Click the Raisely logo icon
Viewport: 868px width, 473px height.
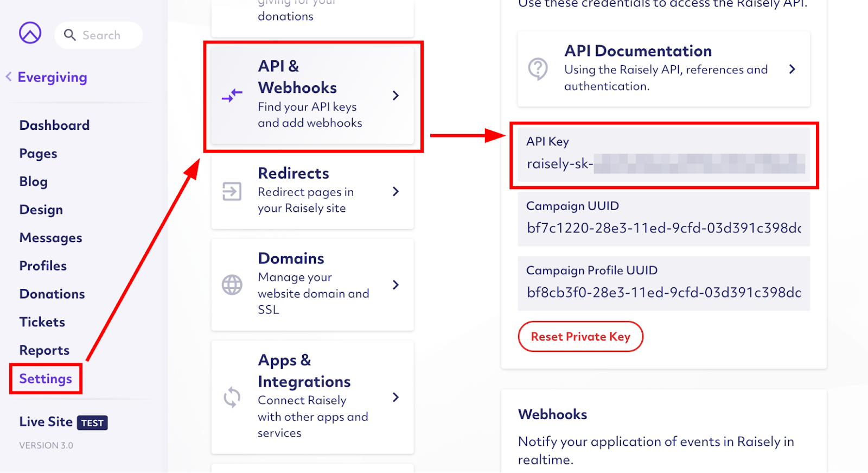(x=30, y=33)
